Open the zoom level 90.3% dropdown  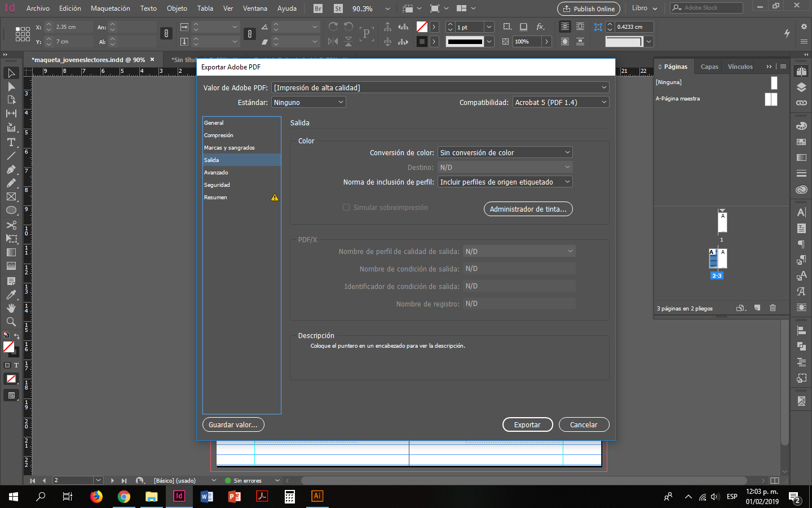387,8
